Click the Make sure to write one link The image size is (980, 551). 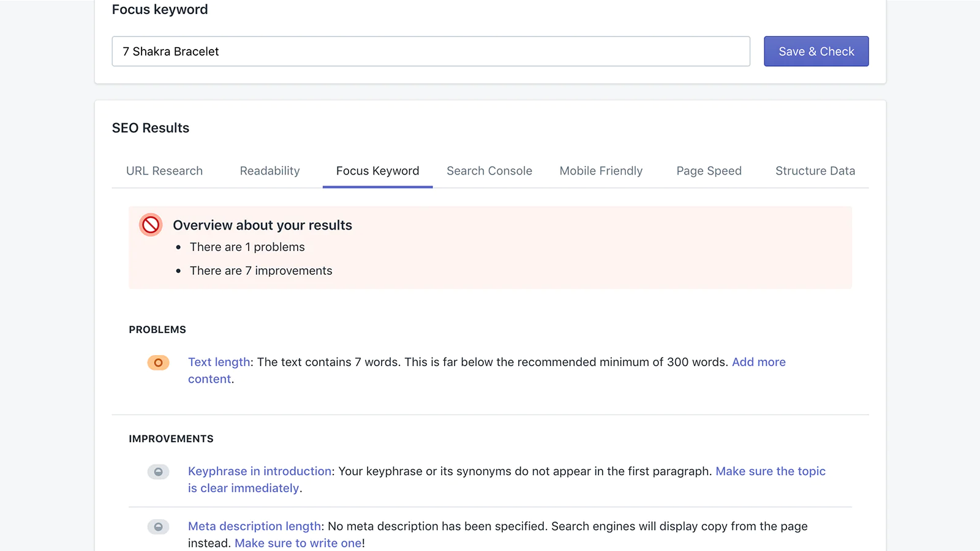coord(298,544)
